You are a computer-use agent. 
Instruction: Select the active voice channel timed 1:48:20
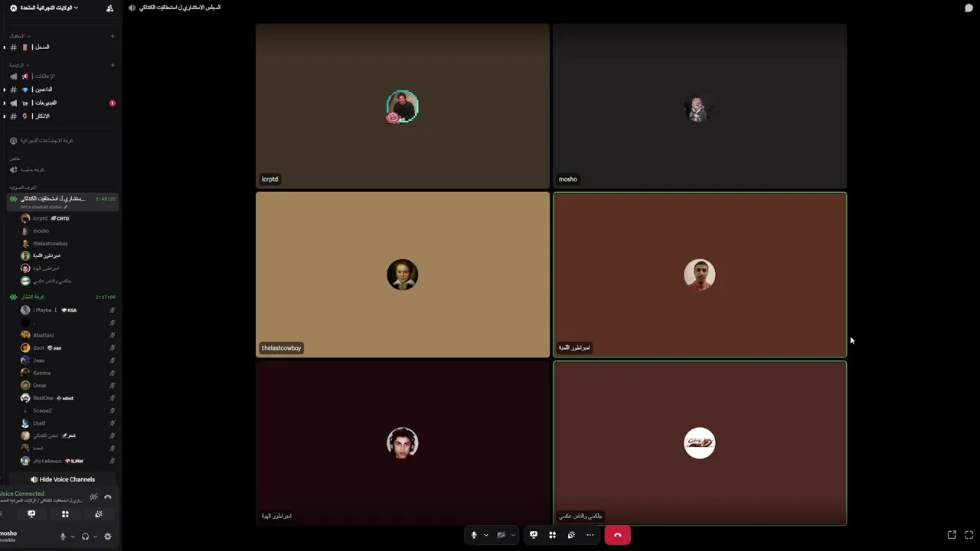[61, 199]
